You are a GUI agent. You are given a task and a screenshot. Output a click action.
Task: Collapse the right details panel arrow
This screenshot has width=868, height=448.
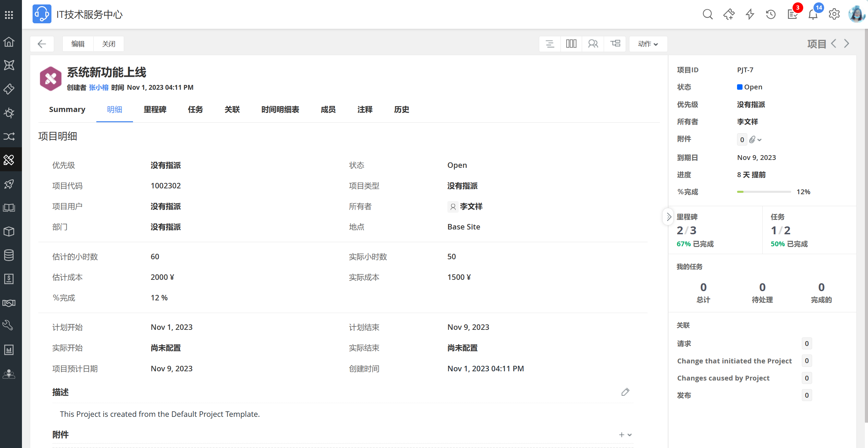(x=668, y=217)
